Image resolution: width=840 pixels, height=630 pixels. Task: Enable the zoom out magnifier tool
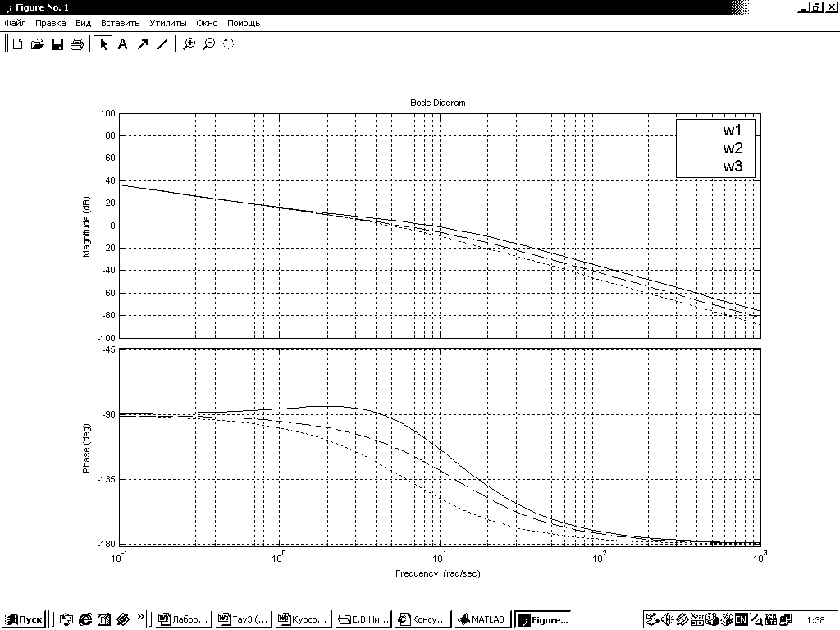pos(209,44)
